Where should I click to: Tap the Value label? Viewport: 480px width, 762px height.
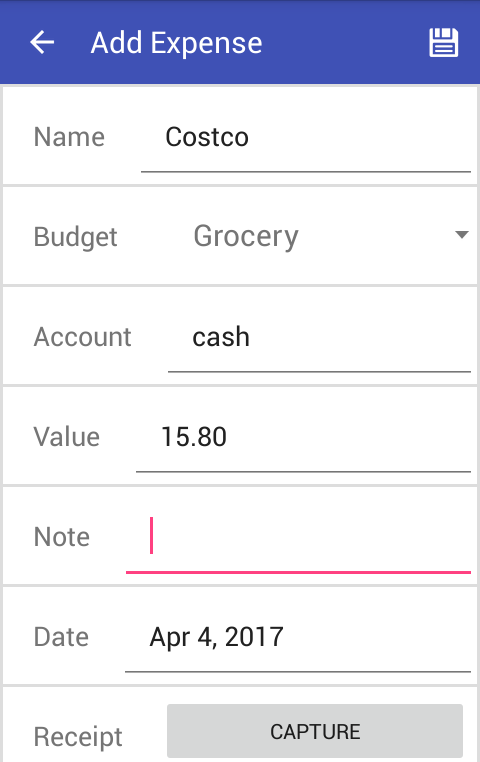(67, 437)
